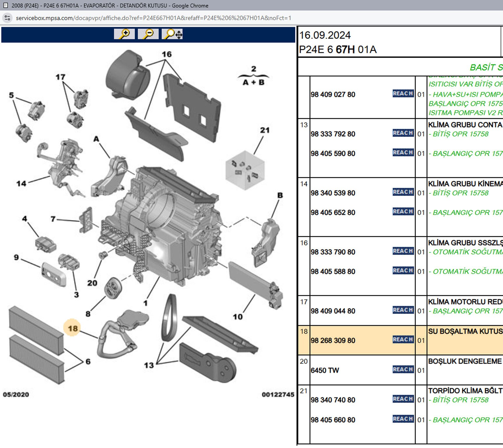Click the zoom in magnifier icon
Viewport: 503px width, 448px height.
coord(124,34)
